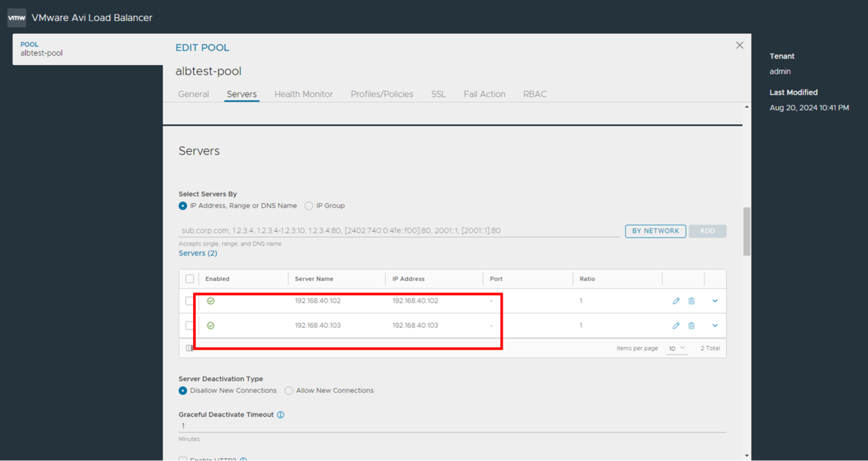The image size is (868, 461).
Task: Expand details for server 192.168.40.103
Action: [715, 326]
